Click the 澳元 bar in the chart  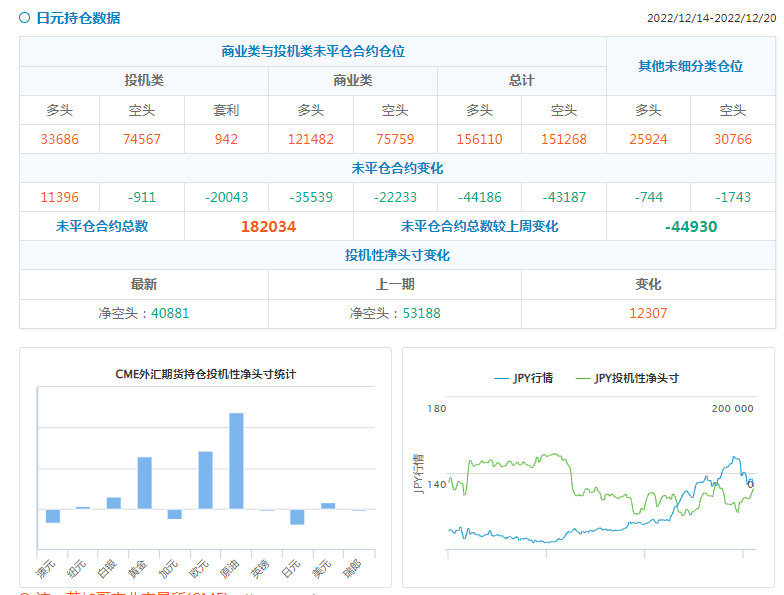pyautogui.click(x=53, y=516)
